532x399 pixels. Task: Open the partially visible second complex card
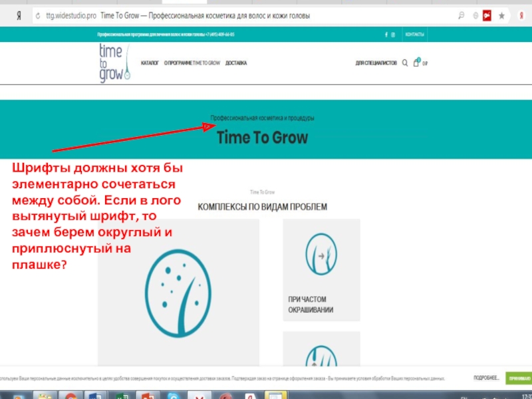[x=321, y=348]
